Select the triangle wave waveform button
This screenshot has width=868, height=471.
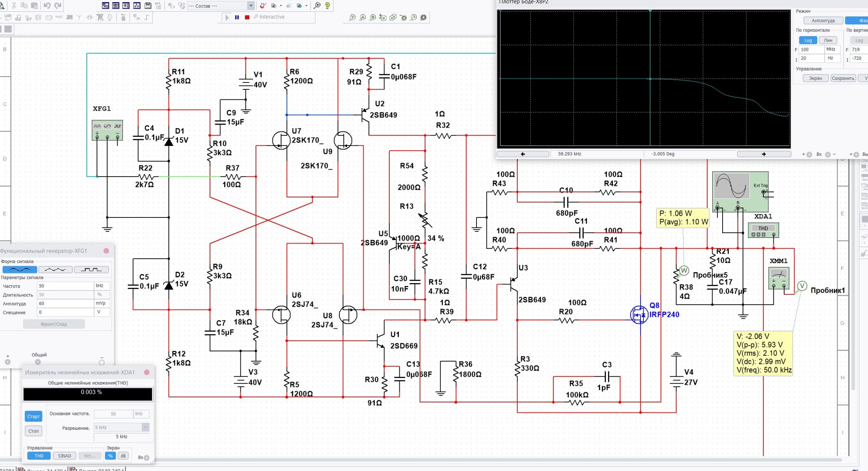(55, 270)
